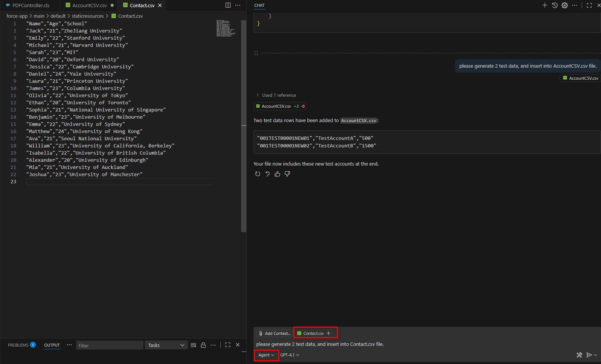Screen dimensions: 601x364
Task: Open the Tasks output channel dropdown
Action: tap(166, 345)
